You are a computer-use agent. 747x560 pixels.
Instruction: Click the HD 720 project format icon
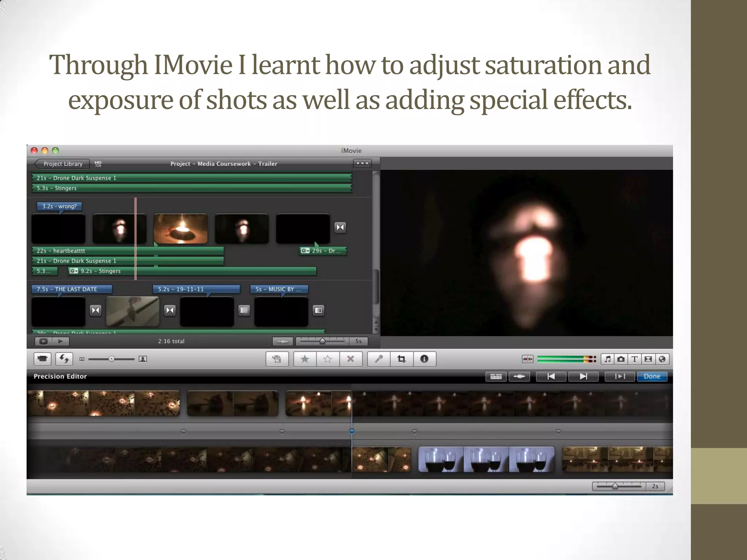(98, 164)
